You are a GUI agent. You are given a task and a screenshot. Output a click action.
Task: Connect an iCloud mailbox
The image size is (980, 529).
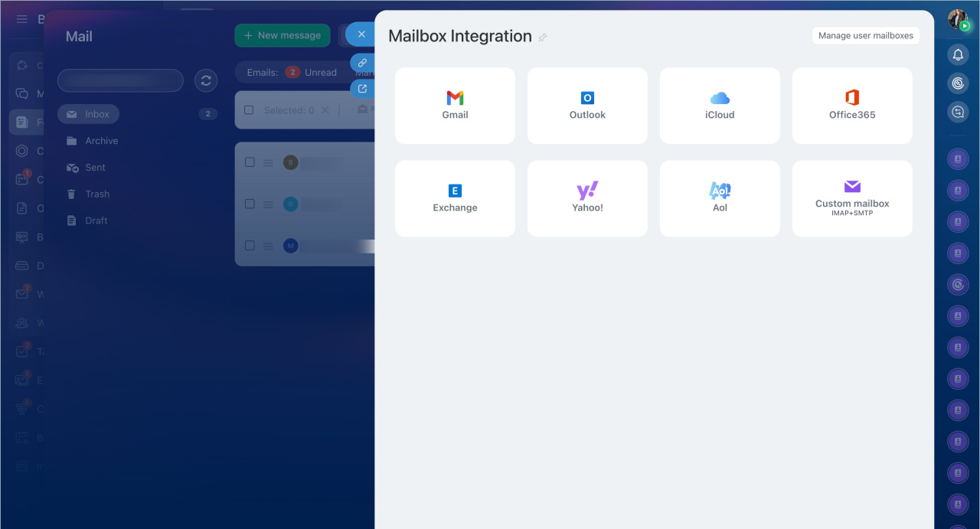click(720, 106)
